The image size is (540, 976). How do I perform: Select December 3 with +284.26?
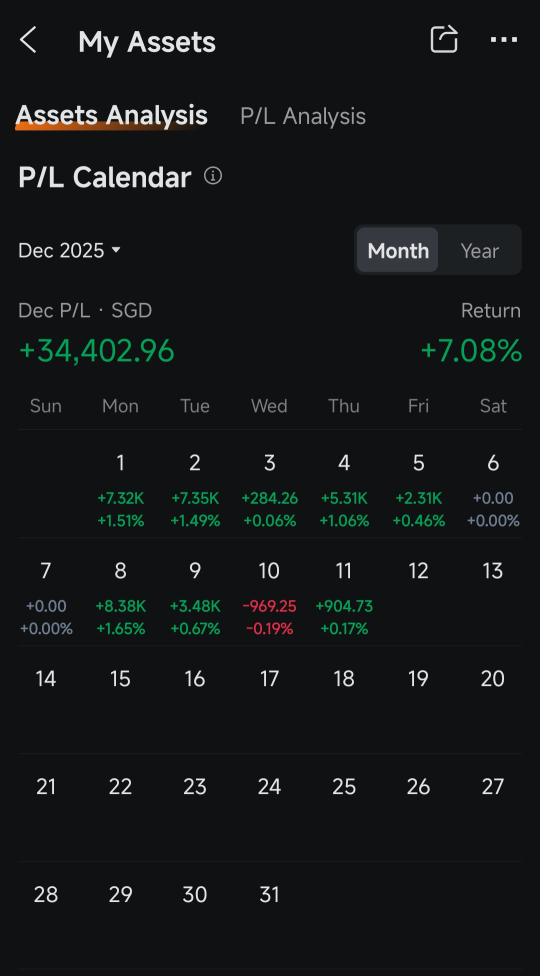tap(269, 490)
